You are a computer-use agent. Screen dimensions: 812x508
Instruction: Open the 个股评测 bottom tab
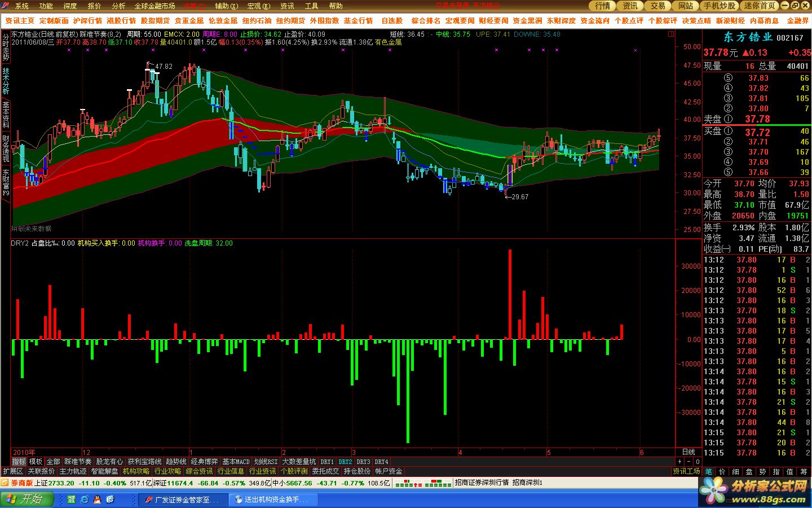pyautogui.click(x=294, y=471)
